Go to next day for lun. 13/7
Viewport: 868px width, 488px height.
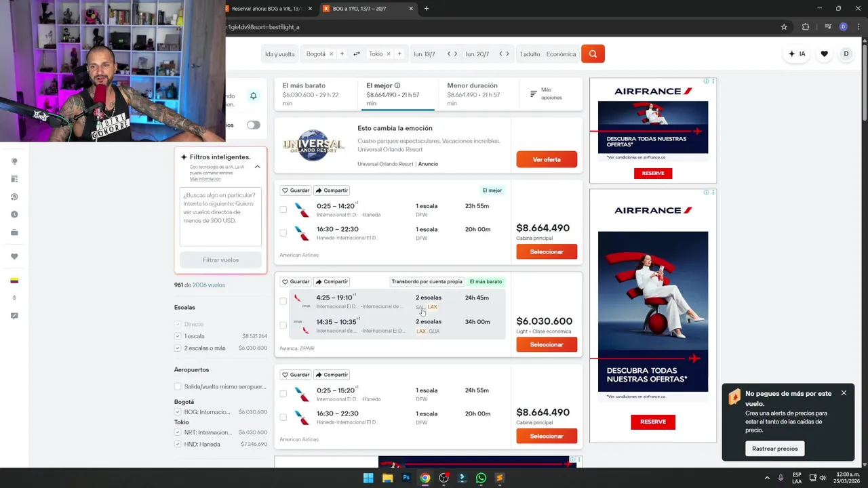[456, 54]
